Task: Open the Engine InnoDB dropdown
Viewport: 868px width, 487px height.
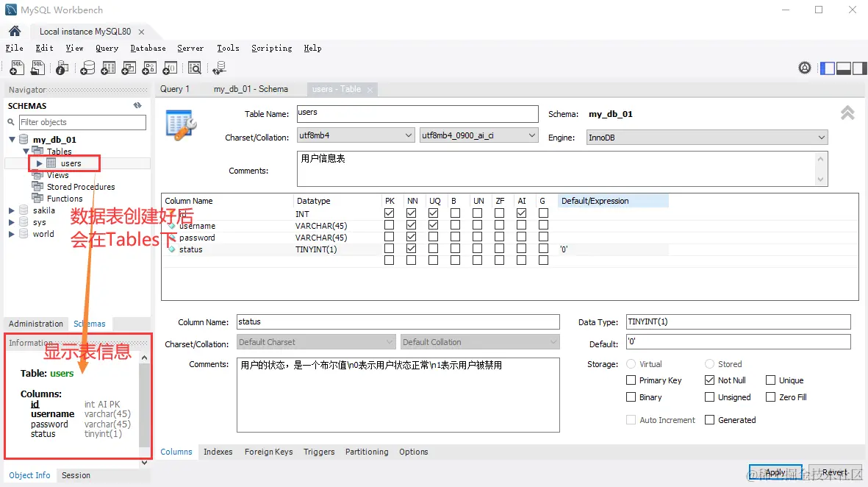Action: point(707,138)
